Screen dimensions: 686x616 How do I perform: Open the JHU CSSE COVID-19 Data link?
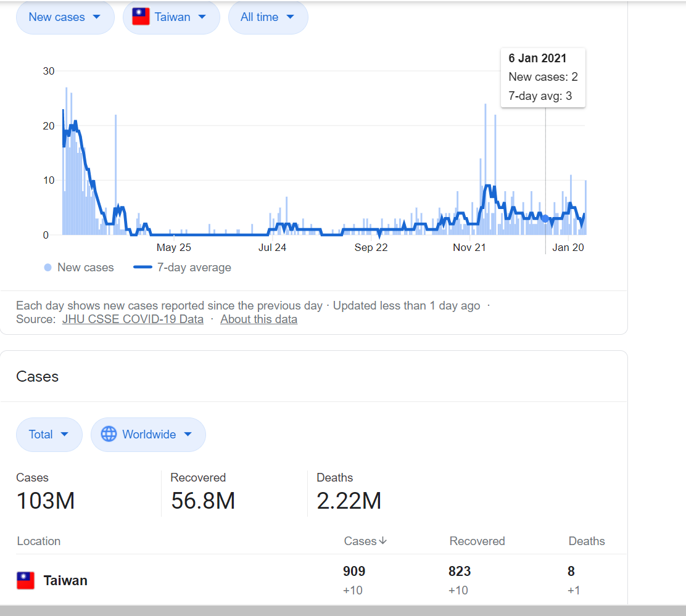click(133, 319)
